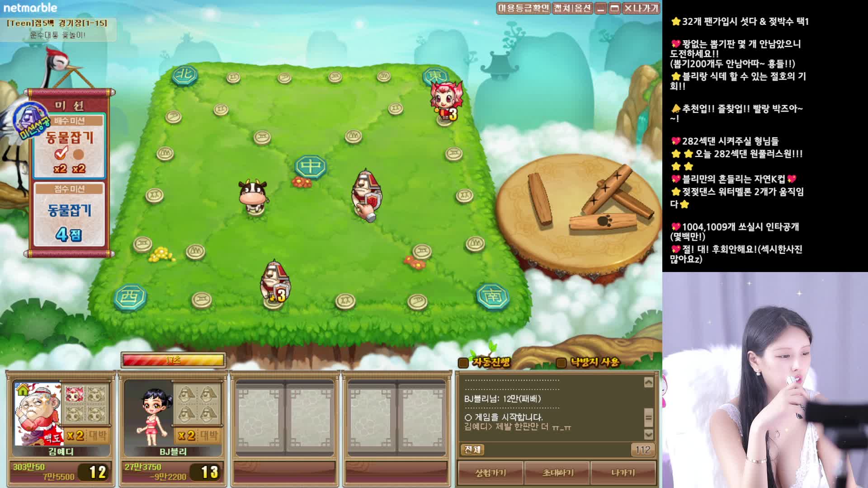Select the shield piece marked 3 near bottom
Screen dimensions: 868x488
[x=274, y=282]
